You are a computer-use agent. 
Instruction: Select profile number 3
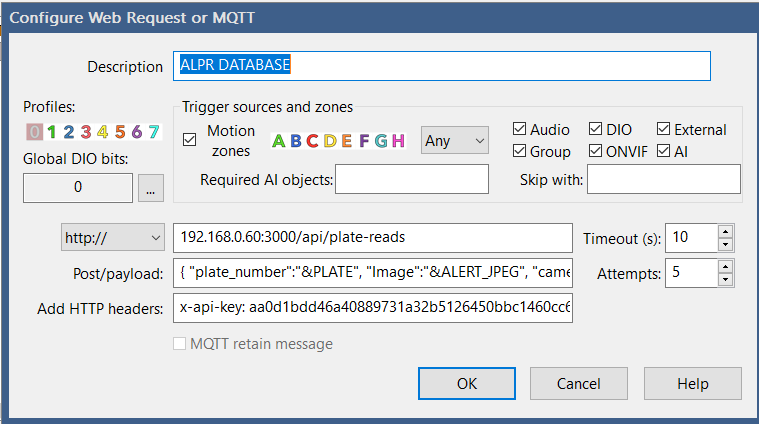(x=87, y=131)
